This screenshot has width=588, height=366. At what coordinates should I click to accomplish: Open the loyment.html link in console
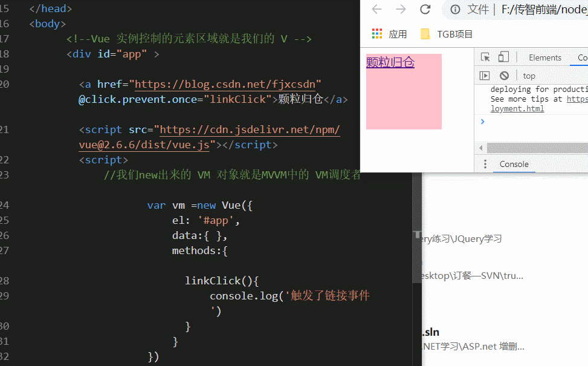coord(517,109)
